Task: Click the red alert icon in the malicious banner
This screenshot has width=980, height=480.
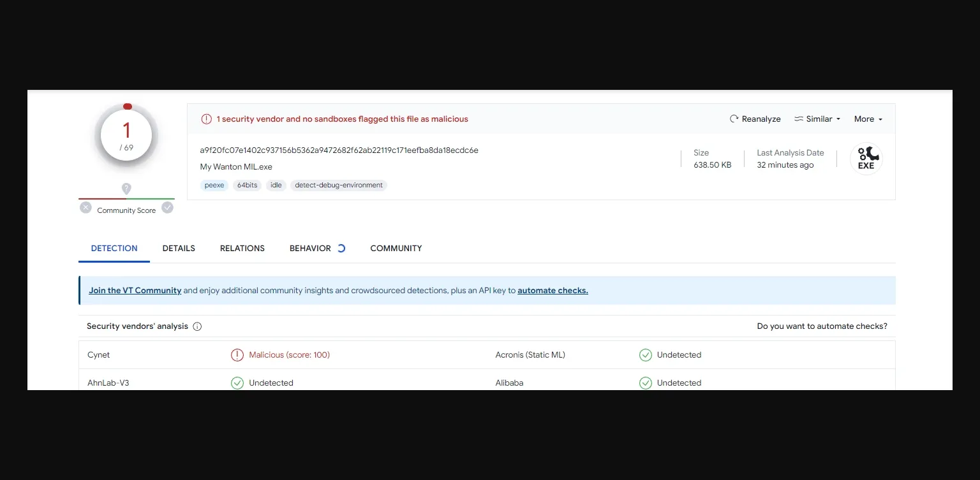Action: point(206,119)
